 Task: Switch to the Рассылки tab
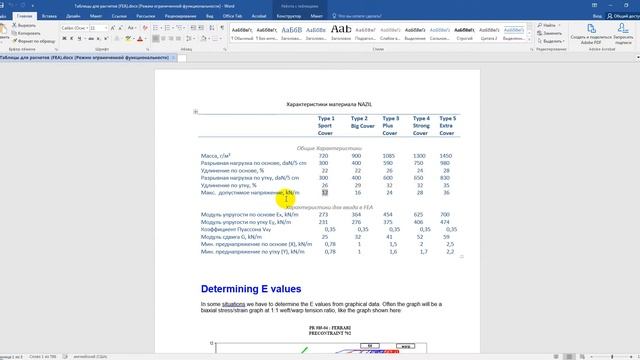coord(146,16)
